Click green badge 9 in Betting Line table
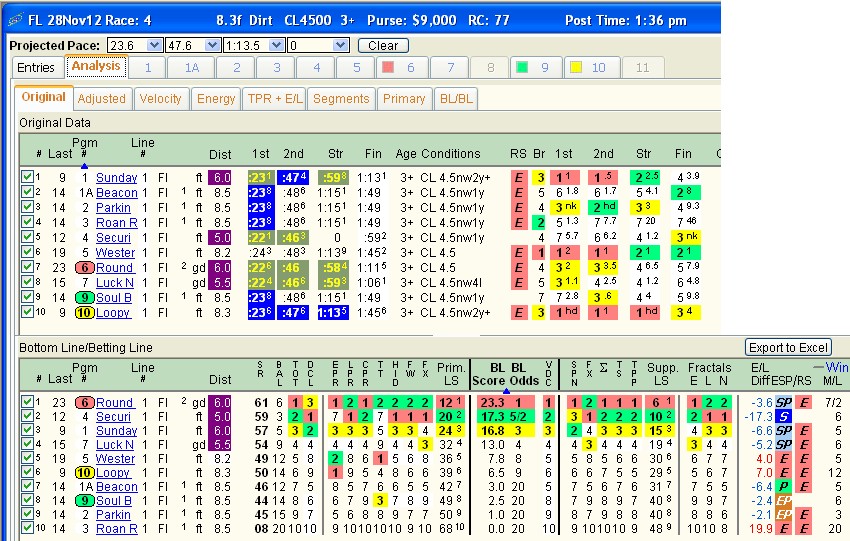 [x=85, y=501]
